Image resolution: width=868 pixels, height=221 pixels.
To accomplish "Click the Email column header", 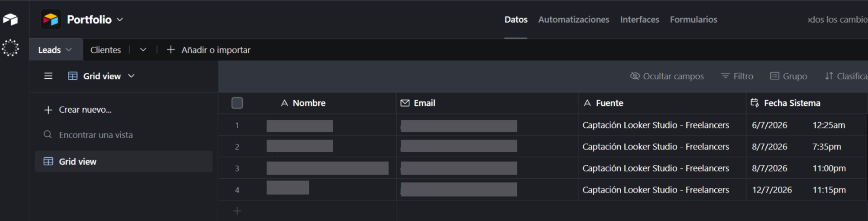I will tap(487, 103).
